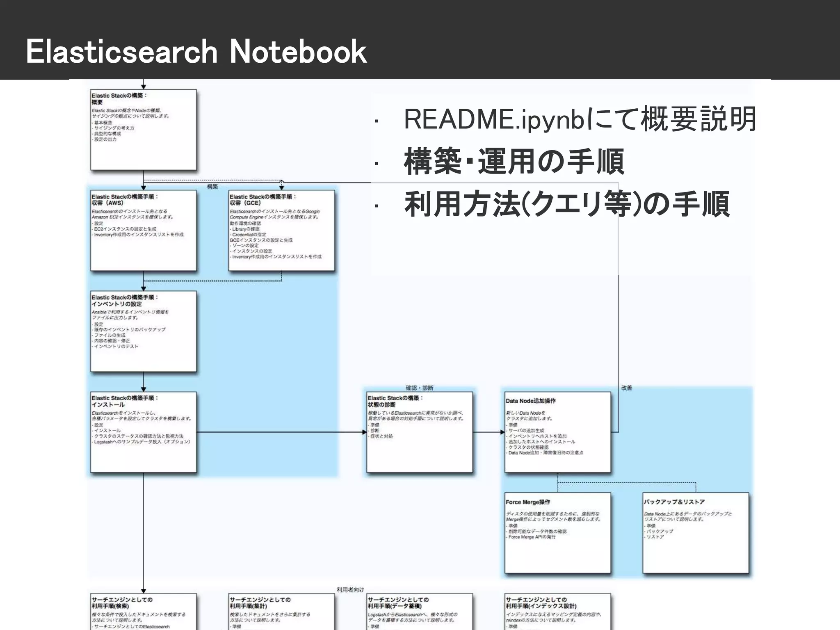The height and width of the screenshot is (630, 840).
Task: Click the line '典型的な構成' in overview box
Action: pos(107,134)
